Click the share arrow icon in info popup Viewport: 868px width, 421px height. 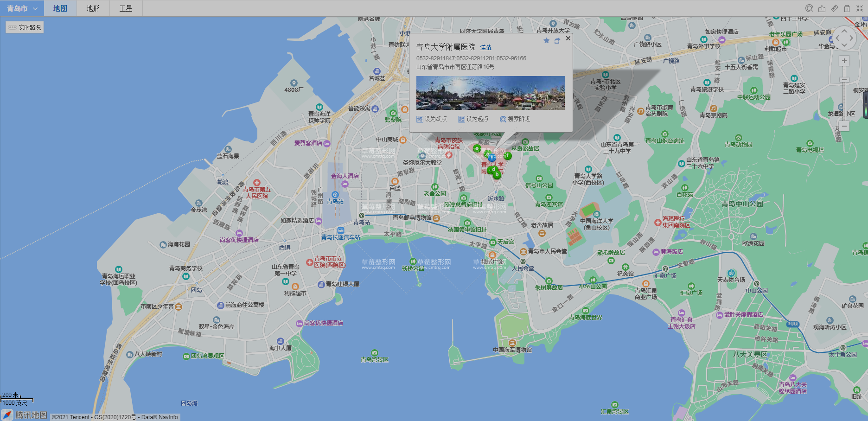(x=557, y=40)
